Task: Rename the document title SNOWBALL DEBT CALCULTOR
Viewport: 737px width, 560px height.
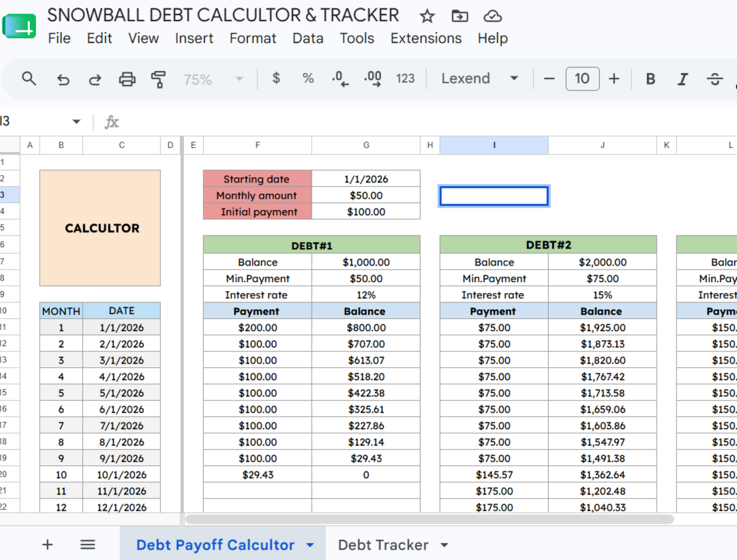Action: tap(223, 15)
